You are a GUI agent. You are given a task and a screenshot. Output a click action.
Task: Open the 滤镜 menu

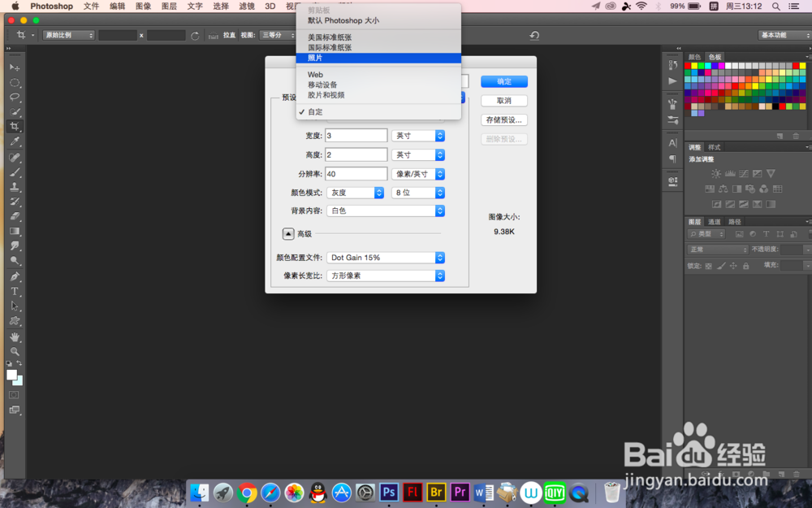pyautogui.click(x=247, y=7)
